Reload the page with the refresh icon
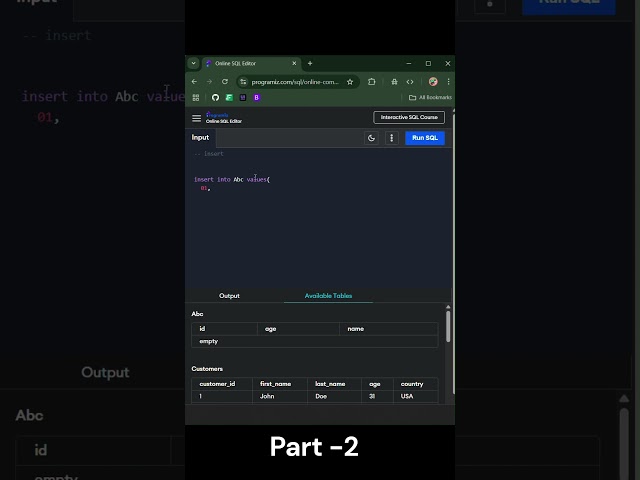 point(225,81)
